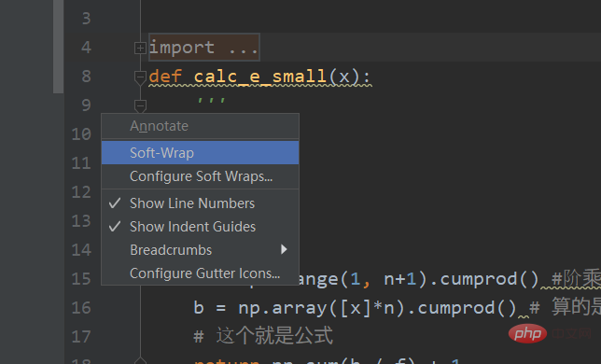Click line number 8 in the gutter

coord(86,76)
